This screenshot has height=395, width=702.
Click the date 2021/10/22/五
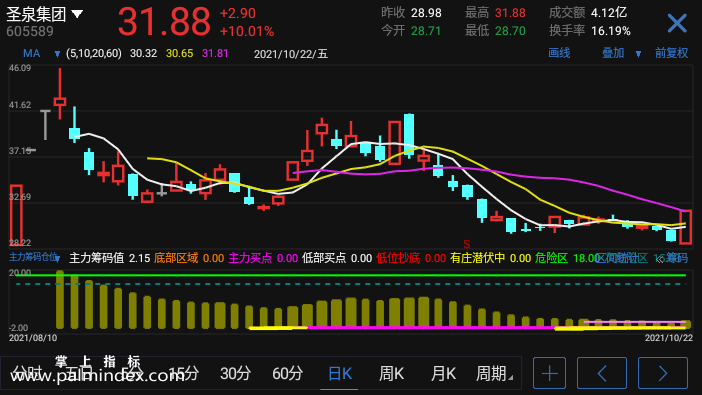point(291,54)
